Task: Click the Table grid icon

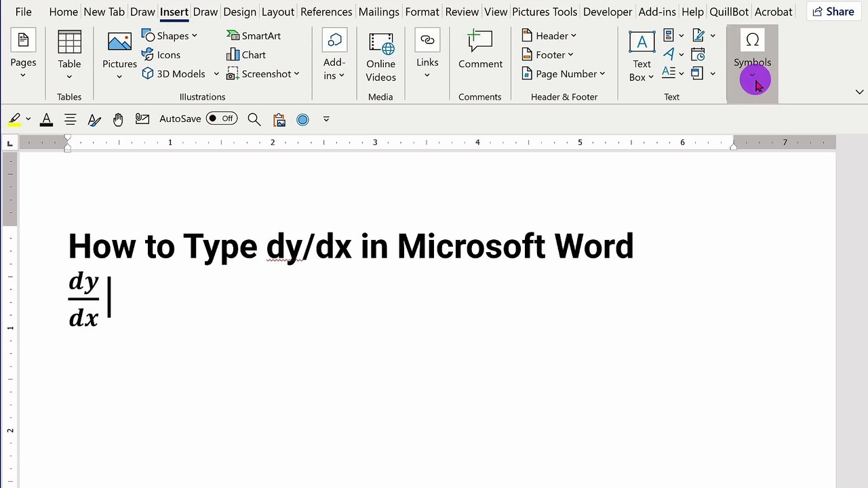Action: point(69,42)
